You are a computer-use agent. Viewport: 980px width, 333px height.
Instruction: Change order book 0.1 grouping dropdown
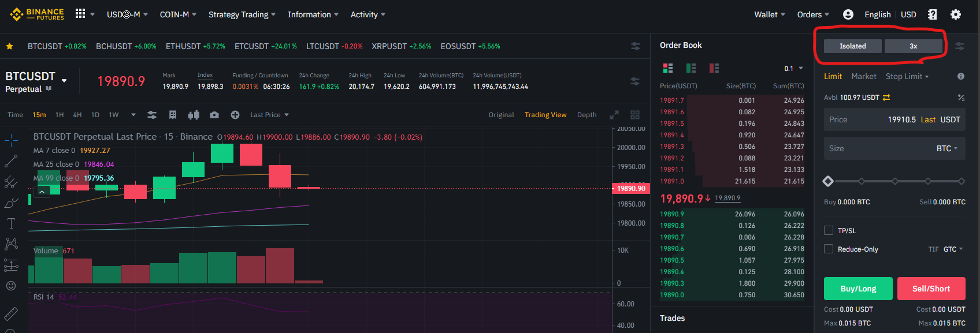click(793, 69)
